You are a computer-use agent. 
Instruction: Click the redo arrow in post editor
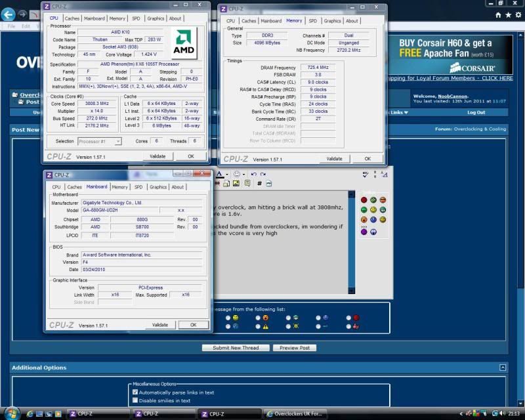point(263,174)
